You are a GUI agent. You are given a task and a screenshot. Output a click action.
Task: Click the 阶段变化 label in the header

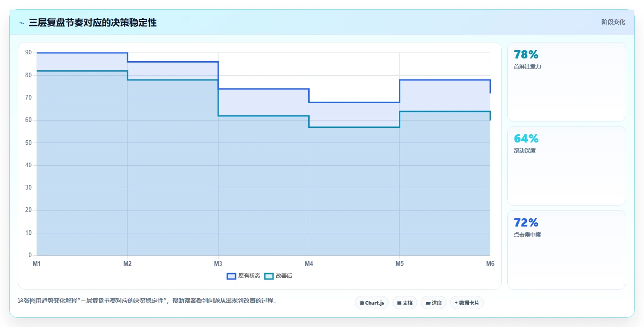pos(613,22)
